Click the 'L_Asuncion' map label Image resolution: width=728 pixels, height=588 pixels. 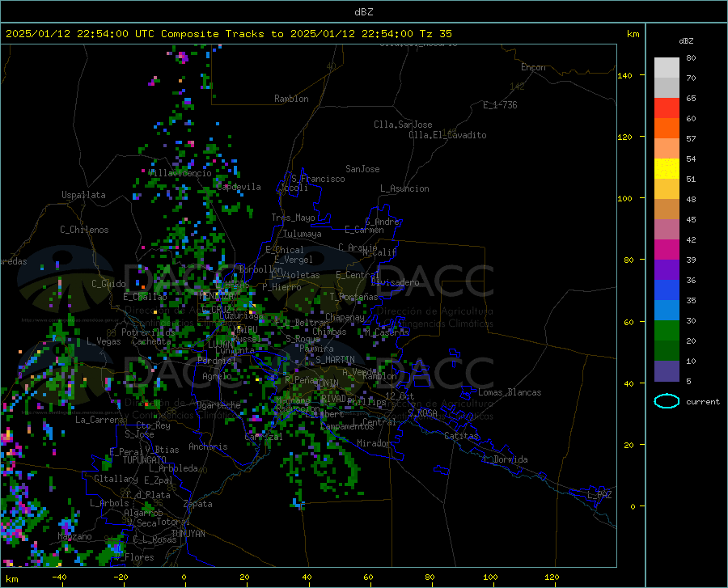[404, 188]
